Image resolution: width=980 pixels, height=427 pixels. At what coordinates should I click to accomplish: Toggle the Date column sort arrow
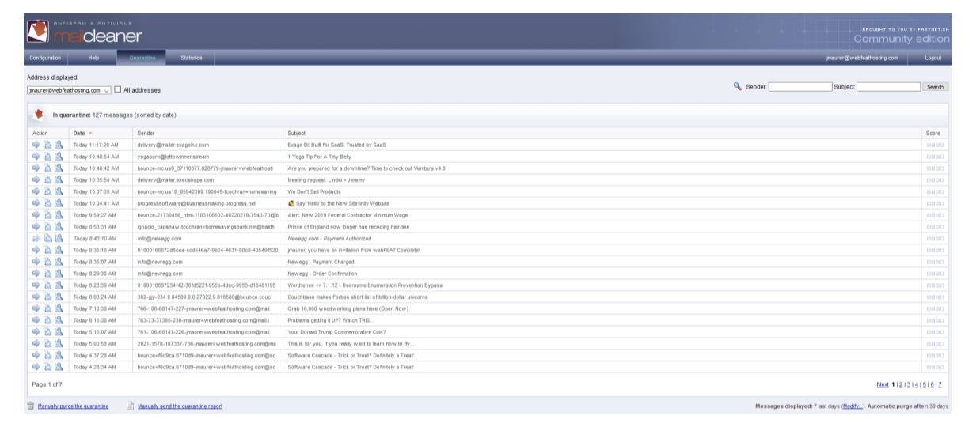(90, 133)
